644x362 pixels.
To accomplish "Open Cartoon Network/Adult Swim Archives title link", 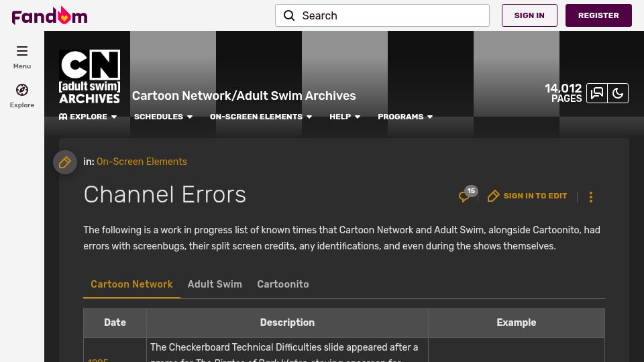I will tap(244, 96).
